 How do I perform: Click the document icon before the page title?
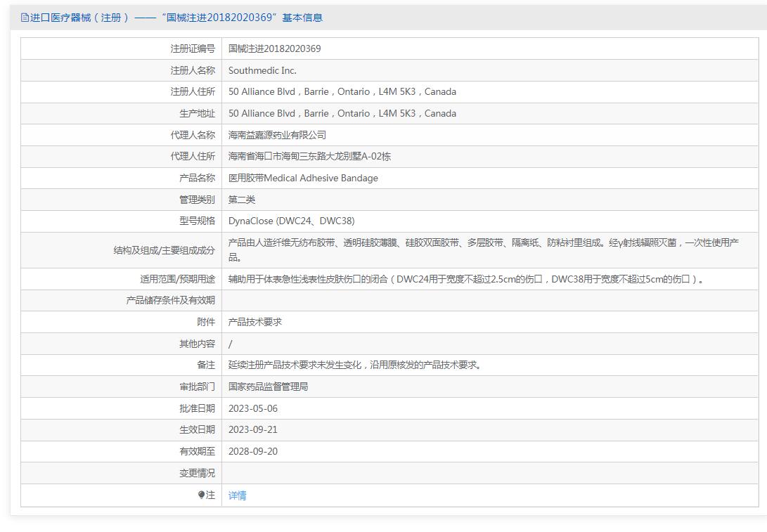(25, 18)
